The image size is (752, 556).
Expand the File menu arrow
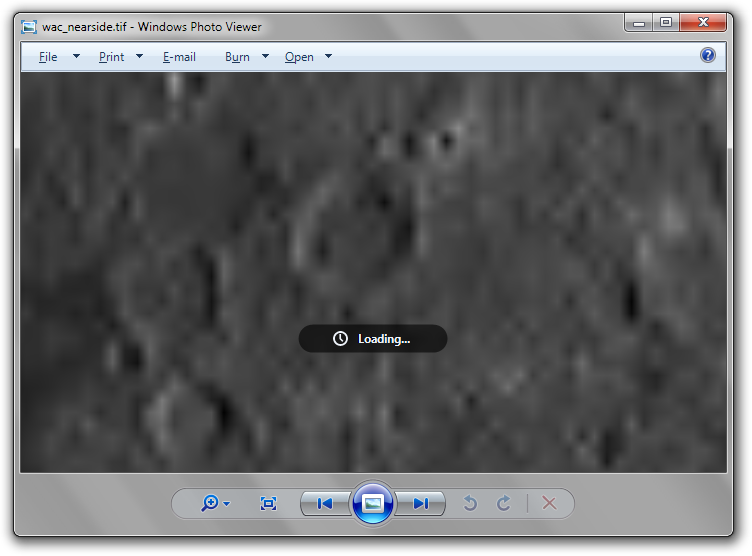pos(76,56)
